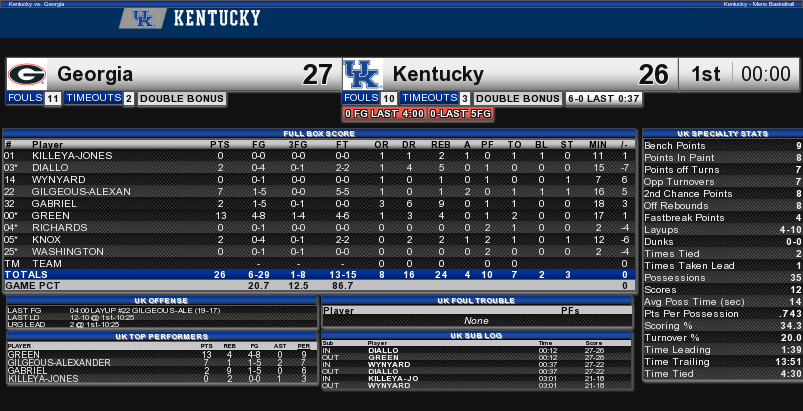Screen dimensions: 803x411
Task: Select the 6-0 LAST 0:37 run badge
Action: point(603,99)
